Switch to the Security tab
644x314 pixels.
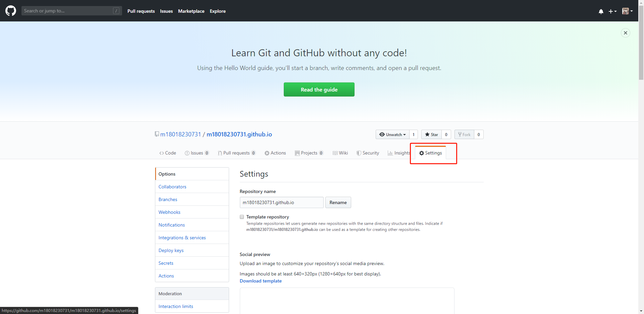pos(368,153)
